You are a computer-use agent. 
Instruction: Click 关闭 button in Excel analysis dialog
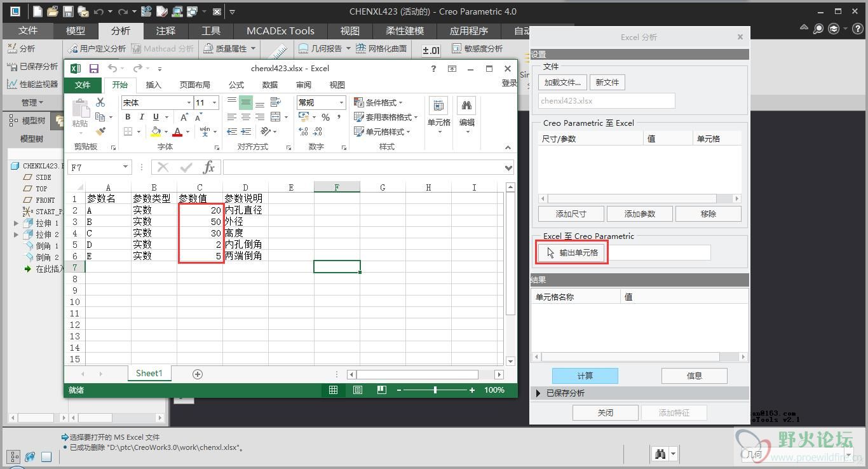[606, 413]
